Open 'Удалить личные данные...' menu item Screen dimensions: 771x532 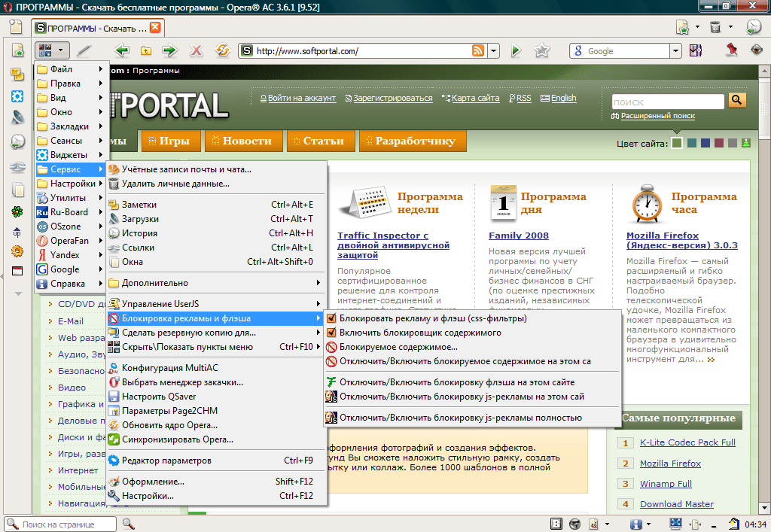point(175,184)
